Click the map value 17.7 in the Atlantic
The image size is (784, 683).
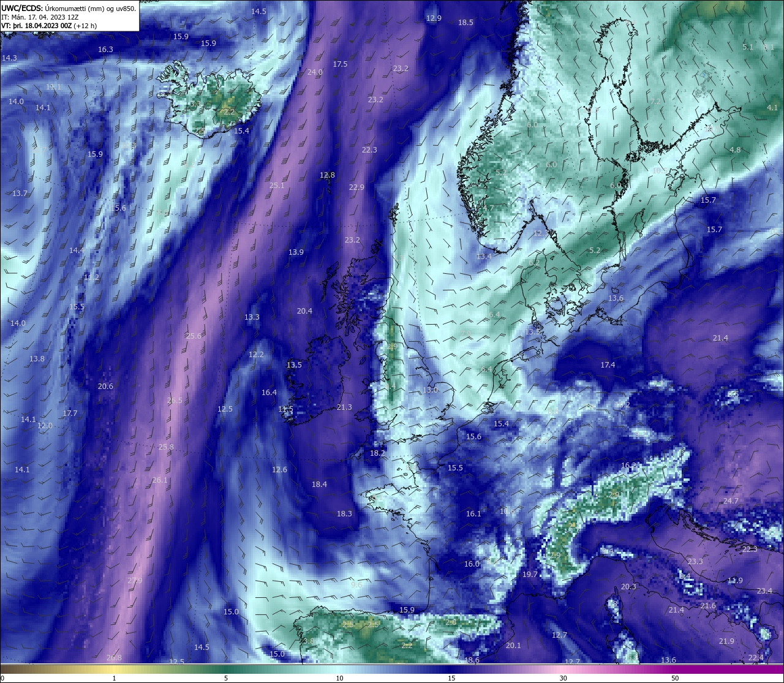click(70, 413)
